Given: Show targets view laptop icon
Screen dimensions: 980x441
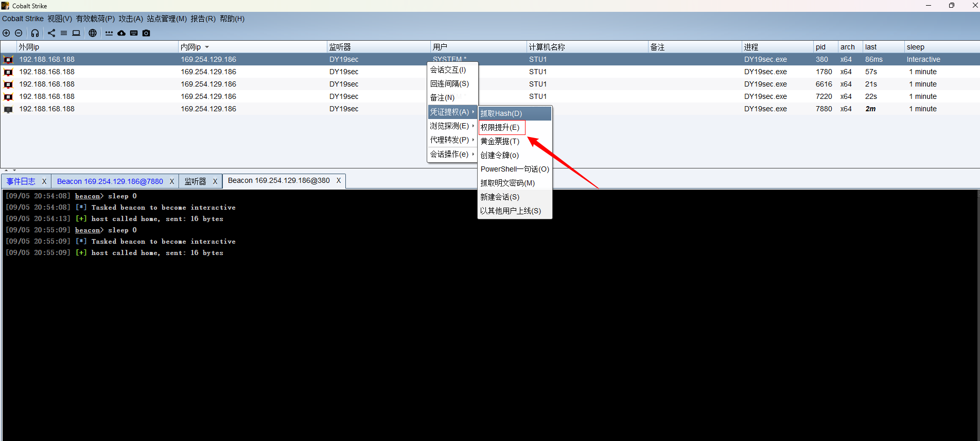Looking at the screenshot, I should (76, 33).
